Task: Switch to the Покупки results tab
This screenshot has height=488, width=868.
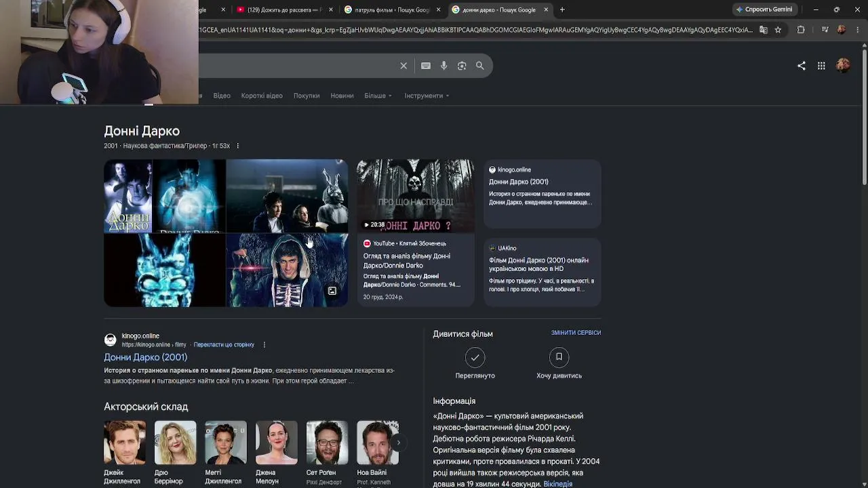Action: [x=307, y=96]
